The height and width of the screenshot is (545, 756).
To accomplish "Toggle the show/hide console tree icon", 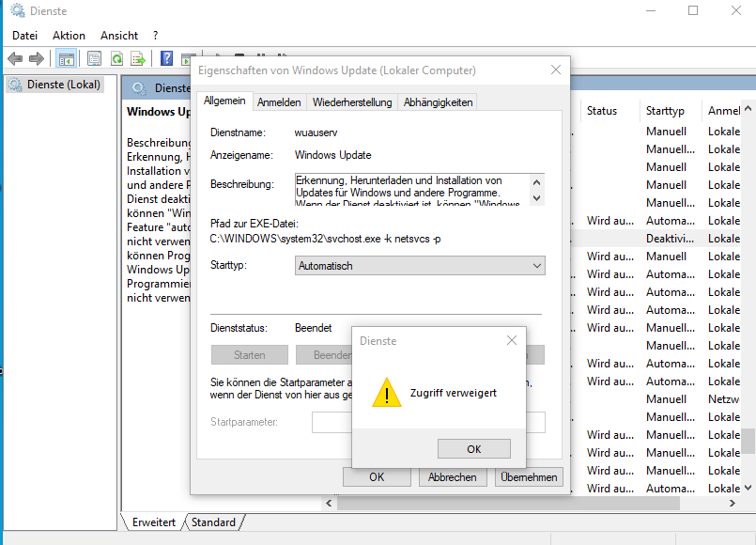I will coord(66,59).
